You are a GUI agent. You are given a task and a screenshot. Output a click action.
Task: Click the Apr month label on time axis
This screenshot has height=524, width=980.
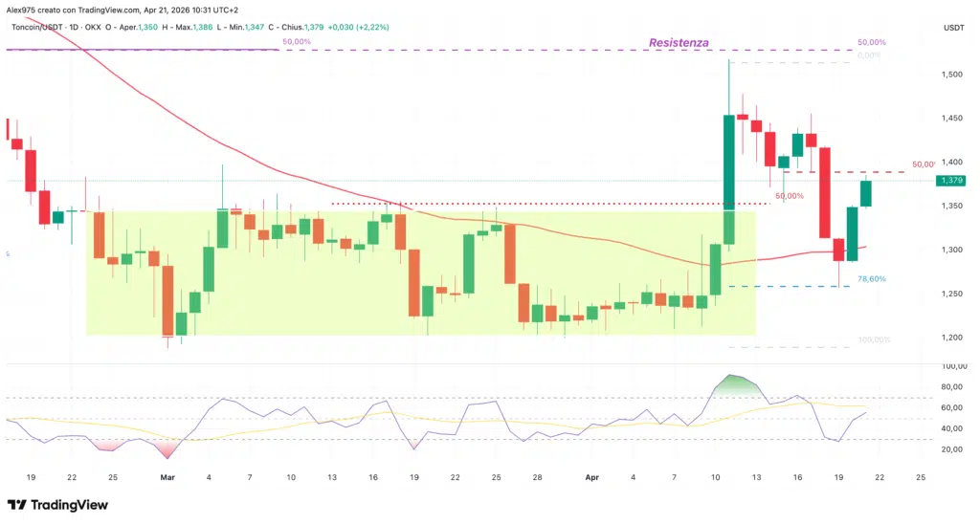pos(591,475)
